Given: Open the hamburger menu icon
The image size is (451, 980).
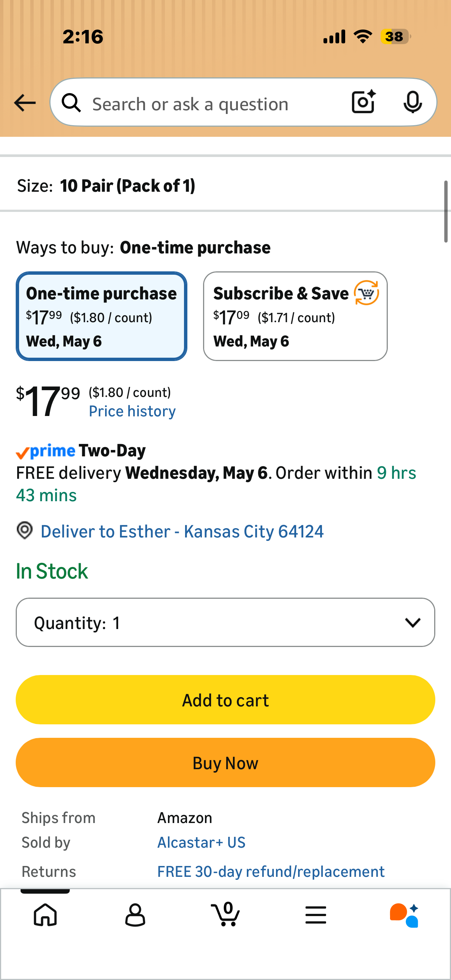Looking at the screenshot, I should pos(316,915).
